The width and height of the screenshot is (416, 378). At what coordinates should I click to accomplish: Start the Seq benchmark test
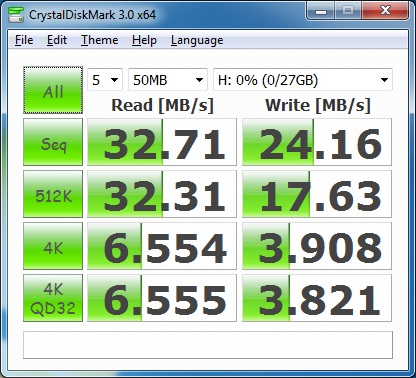tap(53, 142)
